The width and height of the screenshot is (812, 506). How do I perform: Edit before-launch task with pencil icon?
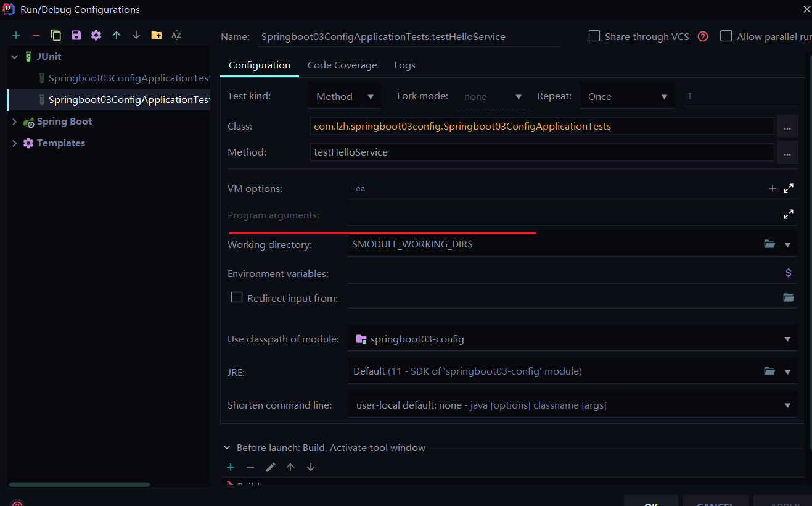click(270, 467)
